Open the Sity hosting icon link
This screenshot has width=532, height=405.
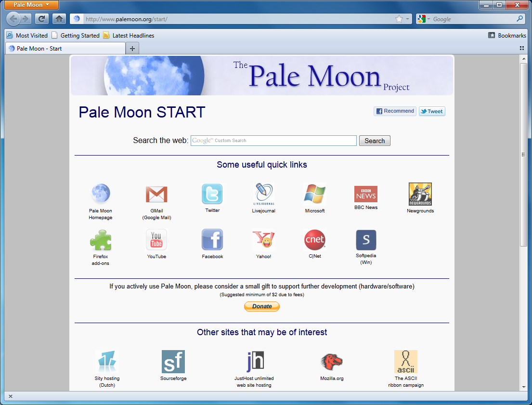[107, 362]
